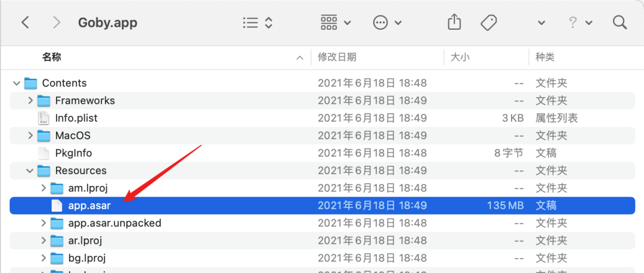
Task: Click the MacOS folder icon
Action: point(44,135)
